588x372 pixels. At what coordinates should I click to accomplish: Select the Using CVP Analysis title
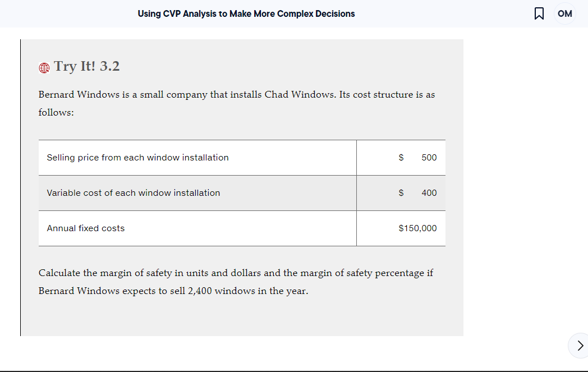[x=246, y=13]
